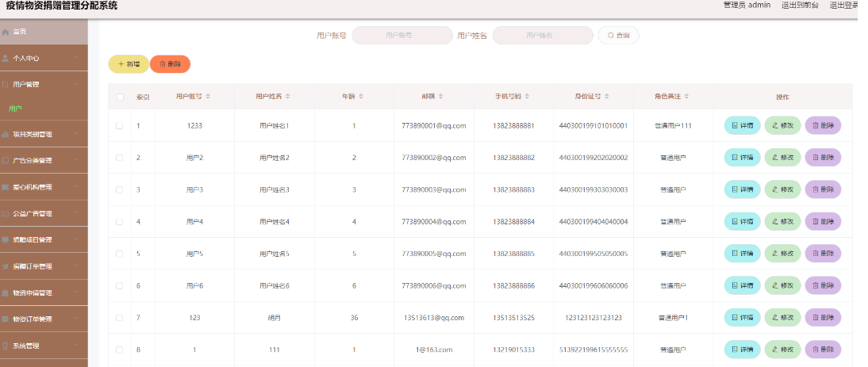Image resolution: width=868 pixels, height=367 pixels.
Task: Check the checkbox for row 用户2
Action: point(120,158)
